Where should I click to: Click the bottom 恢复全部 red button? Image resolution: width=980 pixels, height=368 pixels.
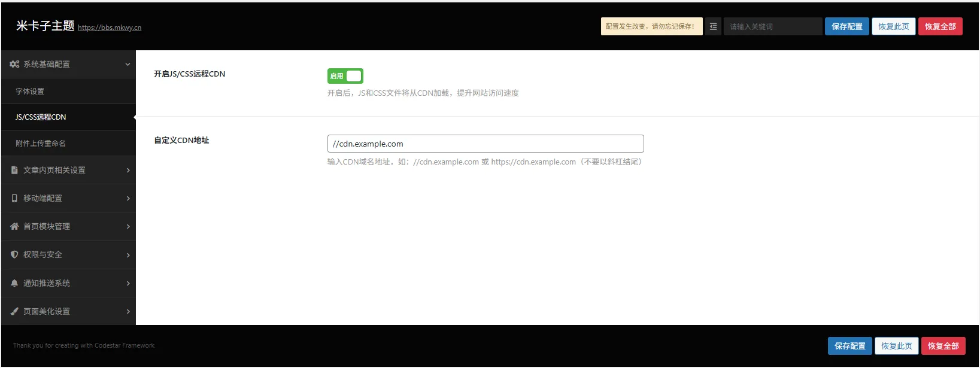click(943, 346)
